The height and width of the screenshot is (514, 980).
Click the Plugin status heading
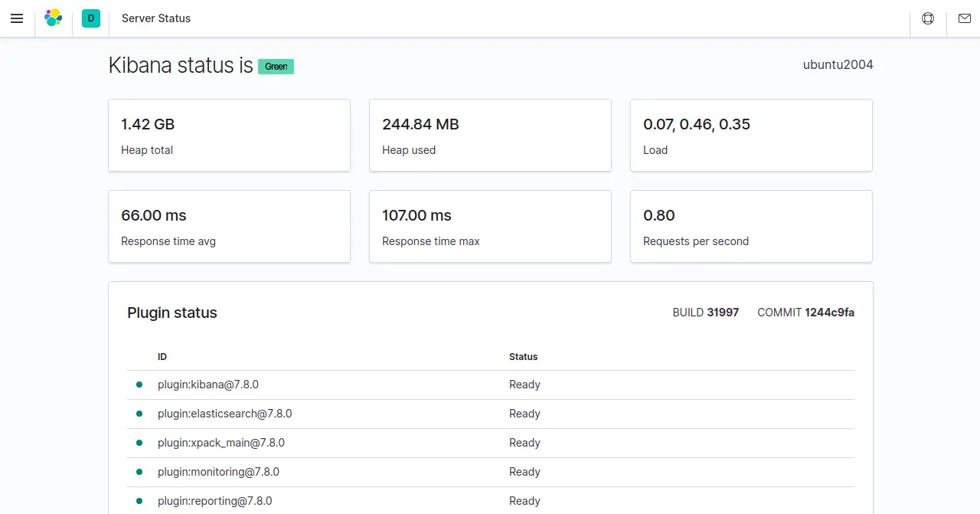click(172, 313)
